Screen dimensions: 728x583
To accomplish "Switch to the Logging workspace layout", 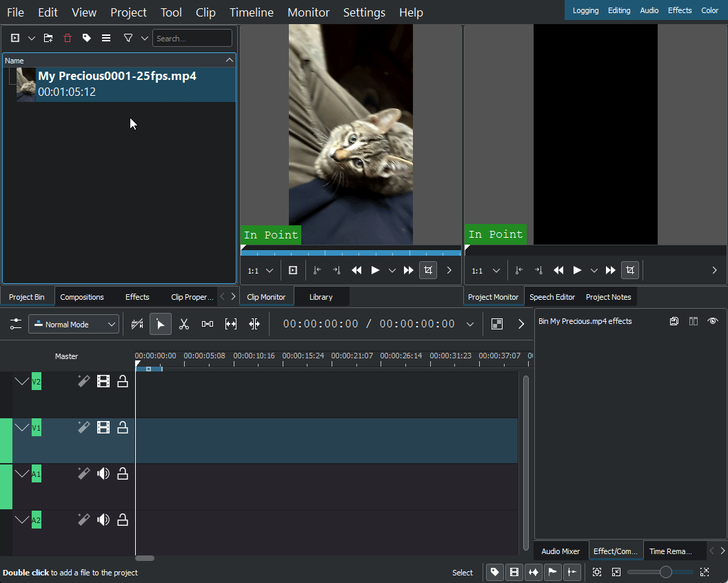I will [x=585, y=10].
